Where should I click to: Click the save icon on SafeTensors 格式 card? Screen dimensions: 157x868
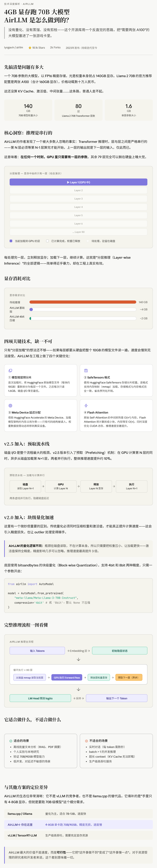point(86,370)
